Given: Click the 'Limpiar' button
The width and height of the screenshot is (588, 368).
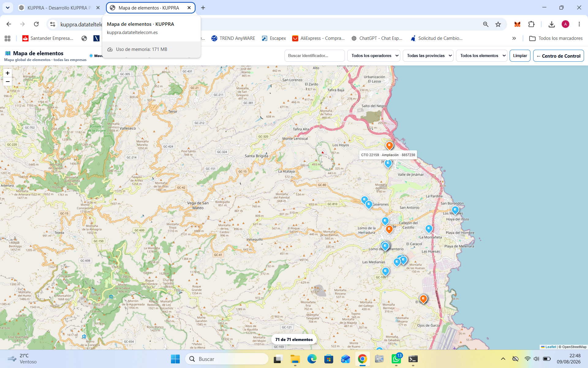Looking at the screenshot, I should tap(520, 56).
